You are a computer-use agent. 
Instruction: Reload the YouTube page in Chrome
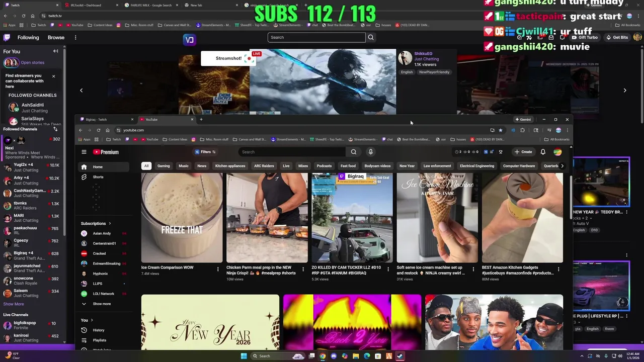[99, 130]
